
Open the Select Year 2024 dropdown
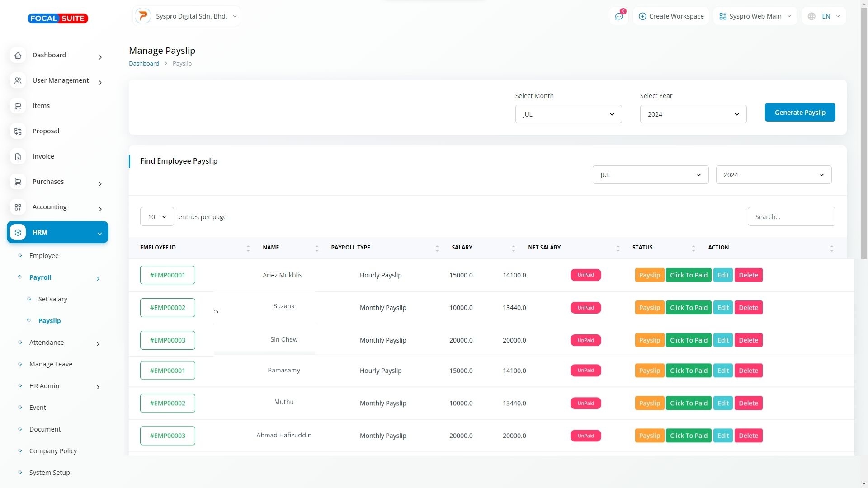tap(693, 114)
